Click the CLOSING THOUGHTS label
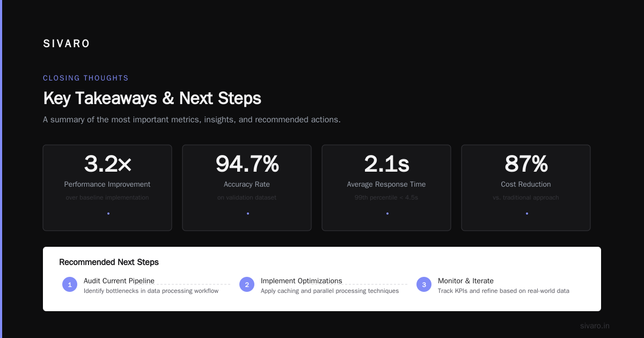 click(x=86, y=78)
